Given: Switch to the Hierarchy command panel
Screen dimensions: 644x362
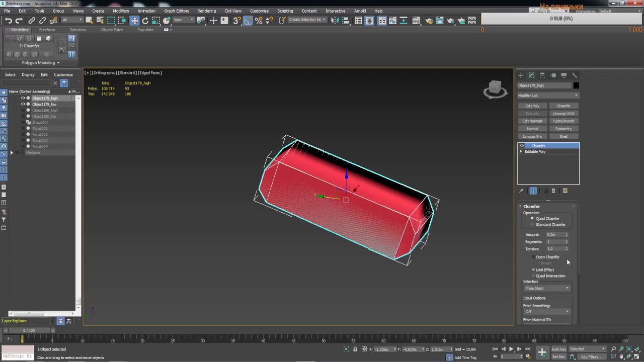Looking at the screenshot, I should 542,75.
